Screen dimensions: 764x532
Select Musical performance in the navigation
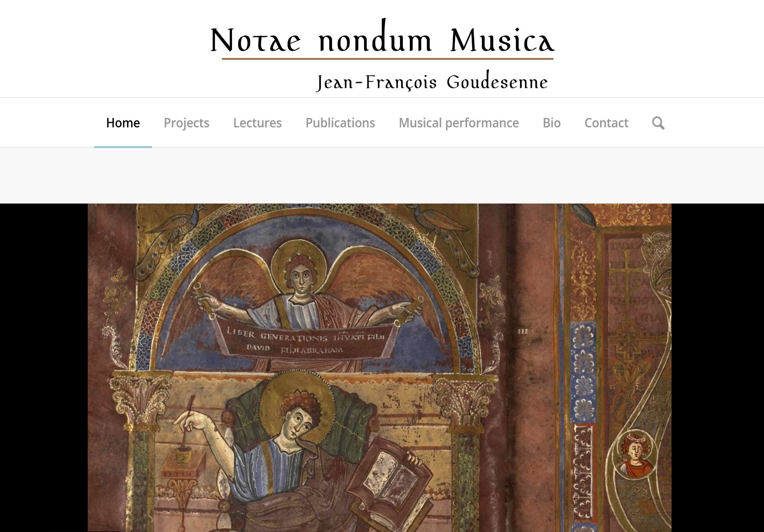point(459,123)
